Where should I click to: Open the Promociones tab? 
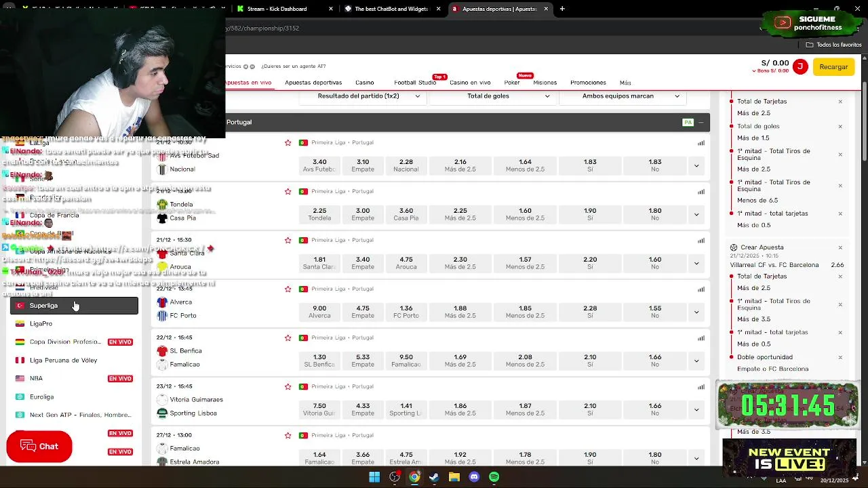click(588, 83)
